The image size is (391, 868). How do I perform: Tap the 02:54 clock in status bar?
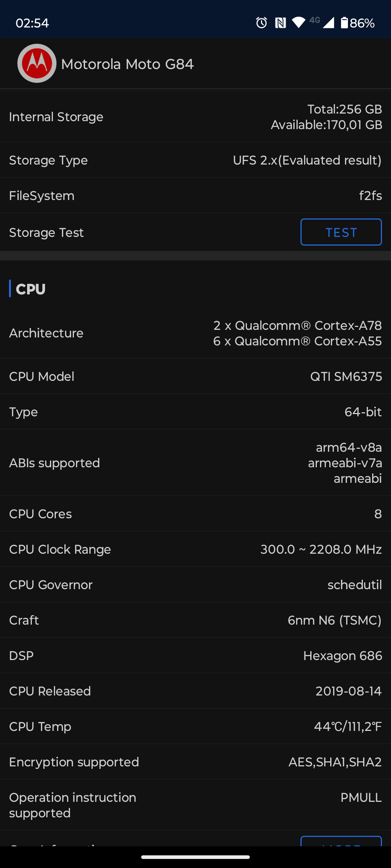tap(32, 23)
